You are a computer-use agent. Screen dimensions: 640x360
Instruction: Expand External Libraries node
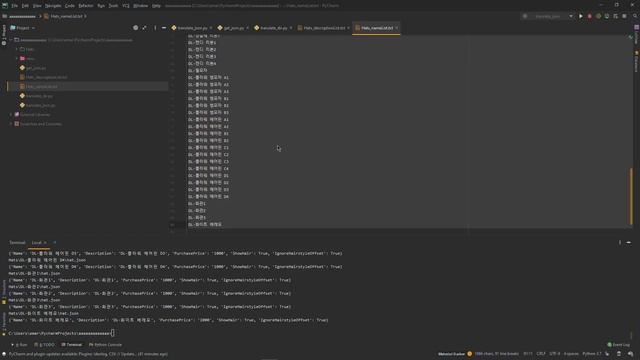click(11, 115)
